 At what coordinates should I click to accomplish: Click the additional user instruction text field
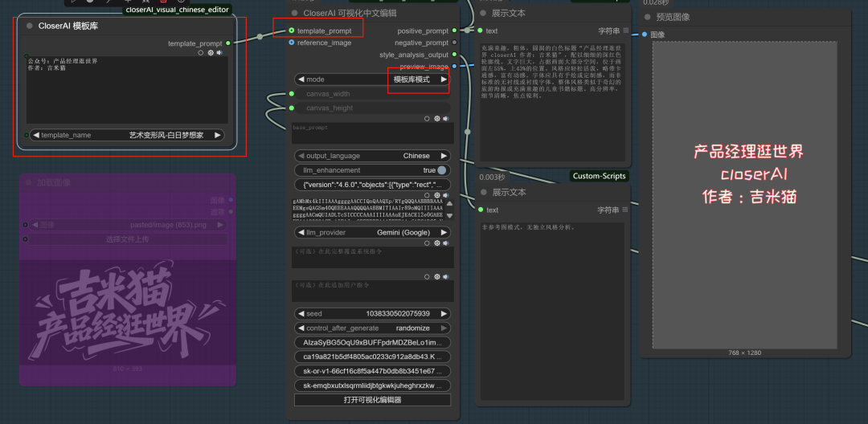(373, 291)
